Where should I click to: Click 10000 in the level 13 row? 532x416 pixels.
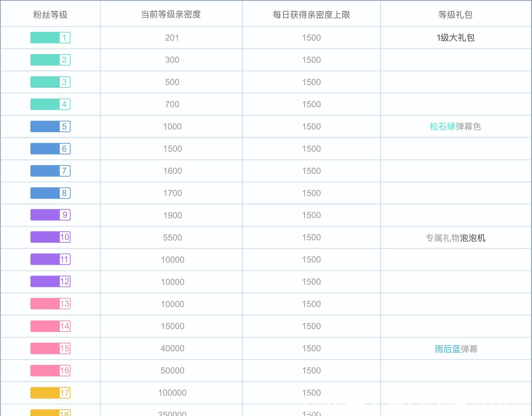coord(173,304)
